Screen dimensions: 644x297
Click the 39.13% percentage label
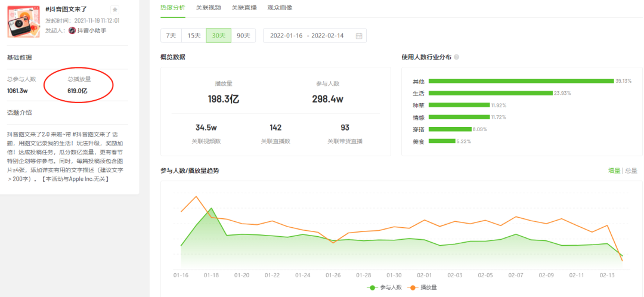pyautogui.click(x=624, y=81)
